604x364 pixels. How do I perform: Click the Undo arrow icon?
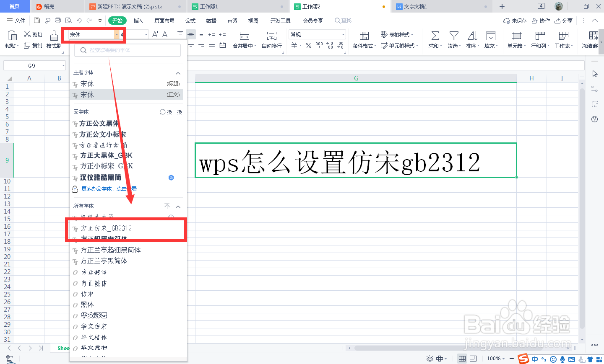(79, 21)
